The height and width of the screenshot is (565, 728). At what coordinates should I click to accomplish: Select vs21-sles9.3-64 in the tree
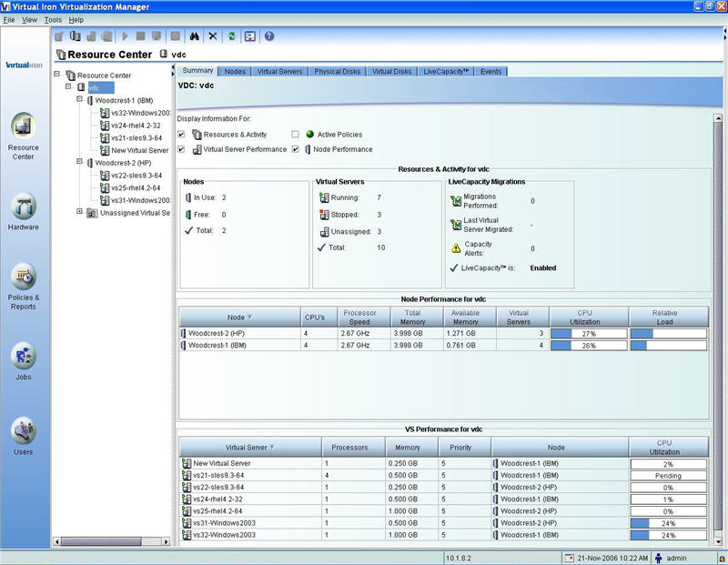[131, 138]
